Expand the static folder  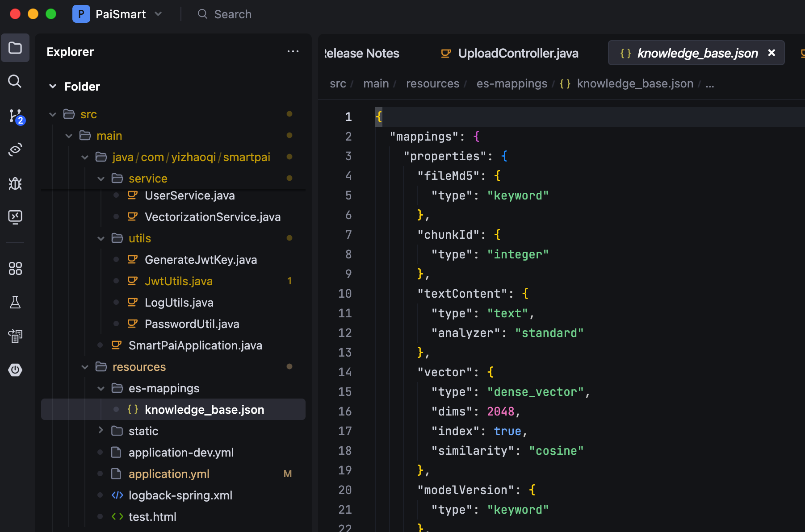[x=101, y=431]
